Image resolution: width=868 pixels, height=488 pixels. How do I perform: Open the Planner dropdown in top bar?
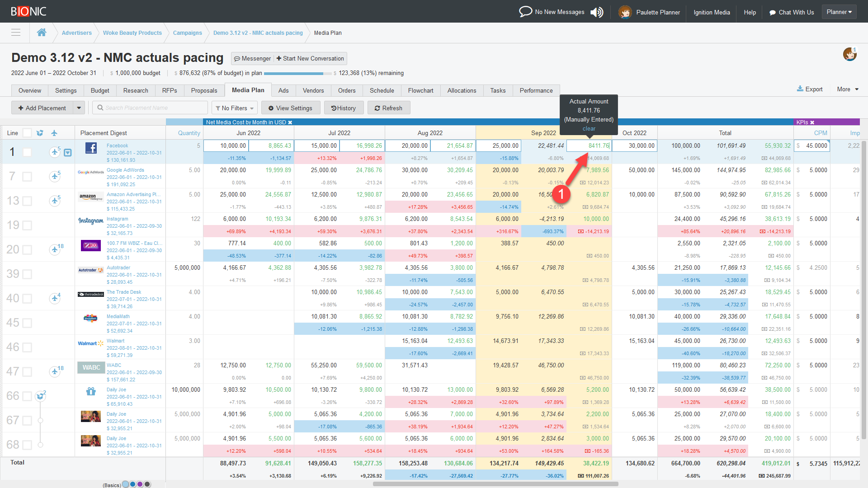[839, 12]
